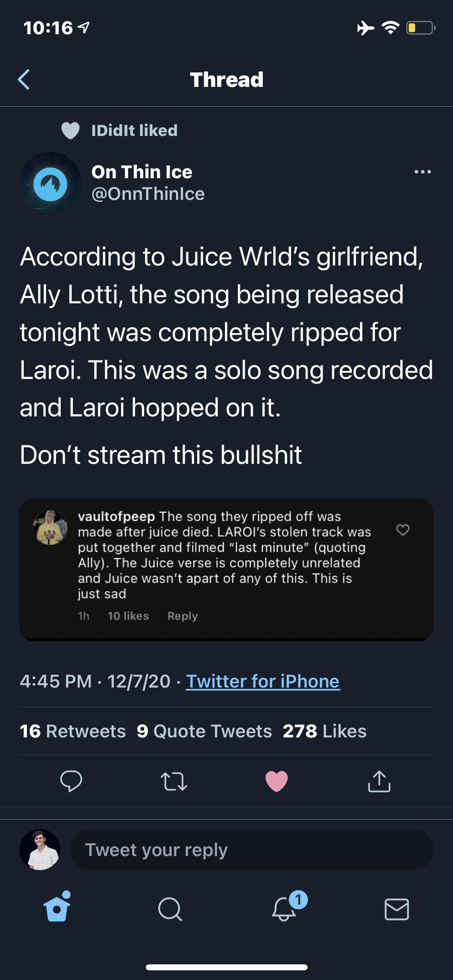
Task: Tap the IDidIt liked label
Action: 134,130
